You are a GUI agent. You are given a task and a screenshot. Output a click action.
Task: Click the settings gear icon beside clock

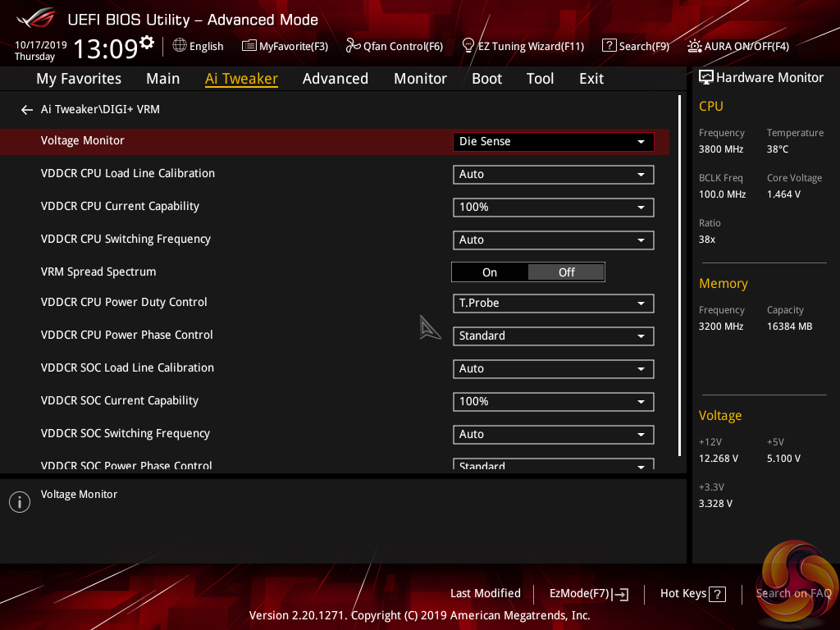point(147,43)
